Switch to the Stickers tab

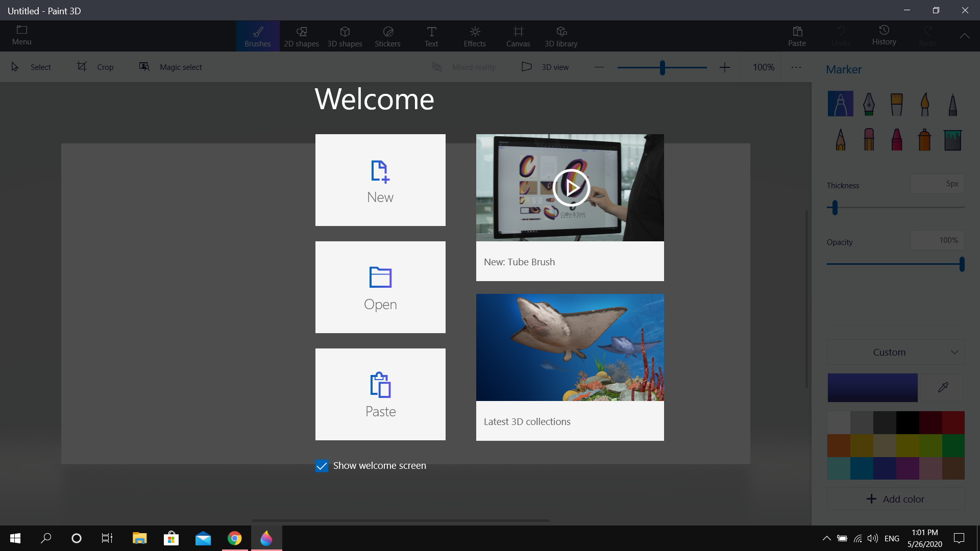[388, 36]
